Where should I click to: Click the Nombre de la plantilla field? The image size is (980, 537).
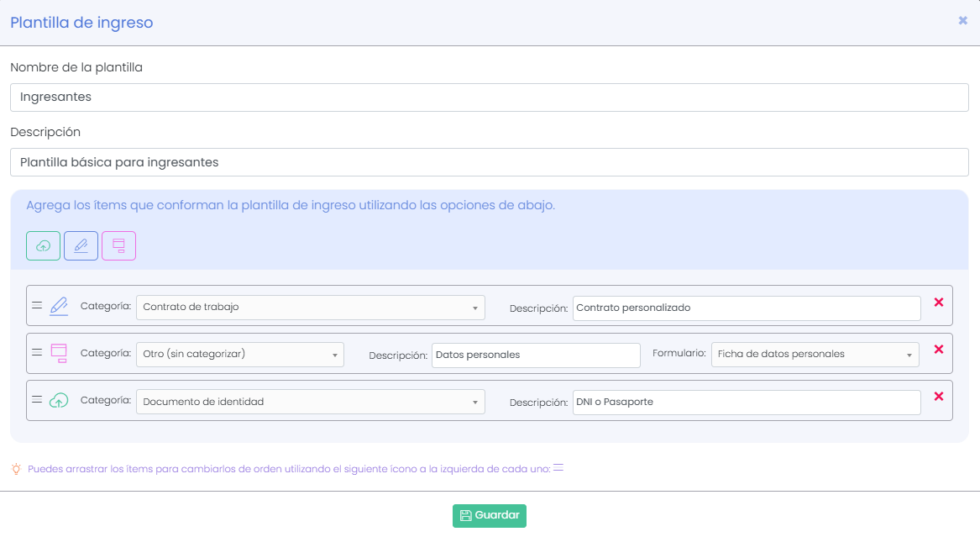tap(490, 97)
